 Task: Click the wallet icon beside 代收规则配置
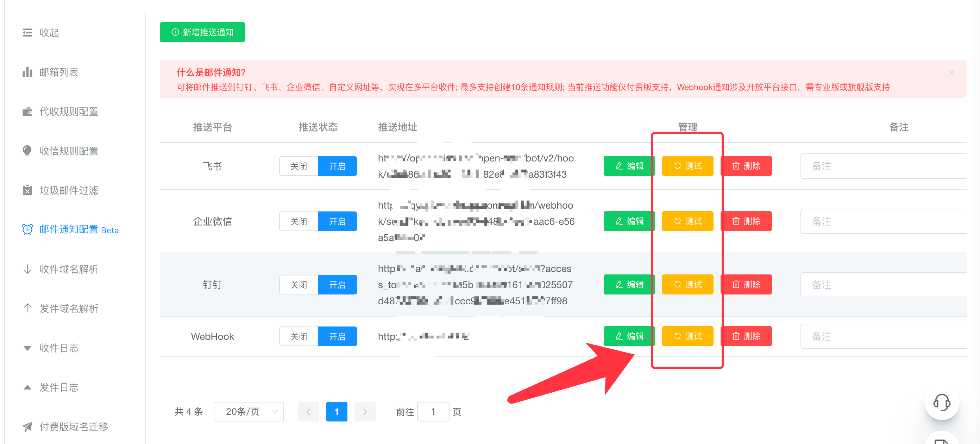[x=27, y=112]
